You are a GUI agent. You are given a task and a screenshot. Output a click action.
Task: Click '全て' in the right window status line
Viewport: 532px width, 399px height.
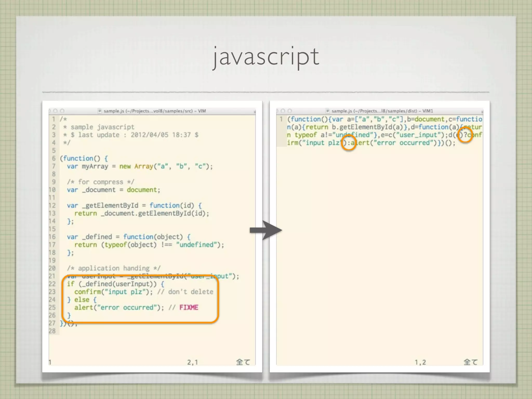[x=471, y=362]
